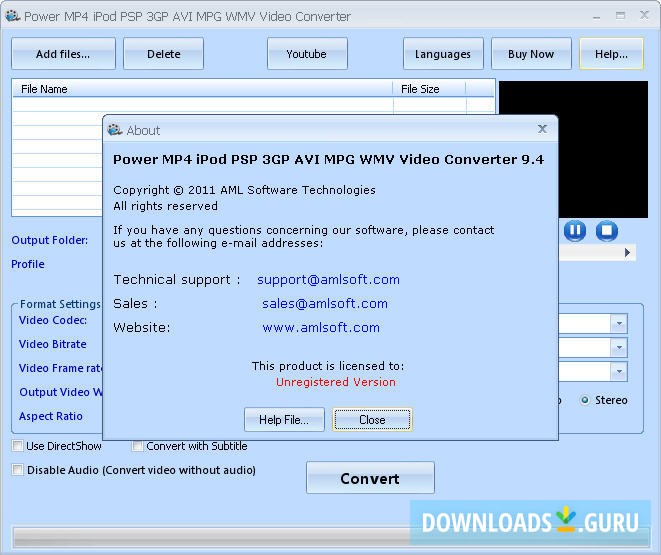Viewport: 661px width, 555px height.
Task: Visit the www.amlsoft.com website link
Action: tap(321, 327)
